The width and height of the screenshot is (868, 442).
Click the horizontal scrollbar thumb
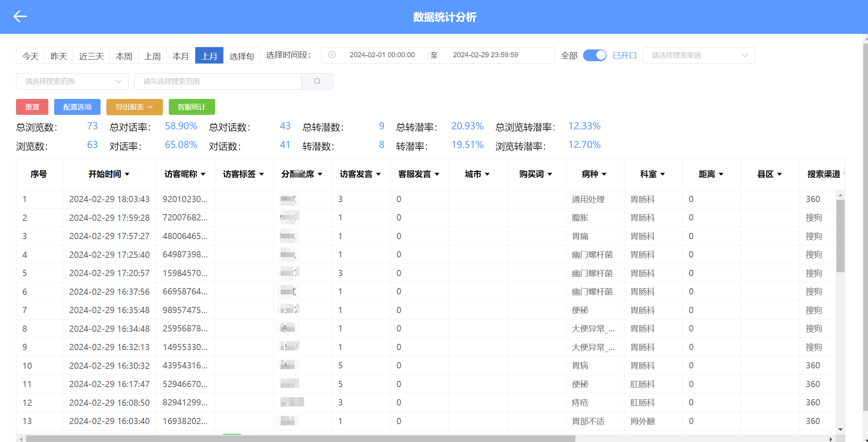click(300, 439)
